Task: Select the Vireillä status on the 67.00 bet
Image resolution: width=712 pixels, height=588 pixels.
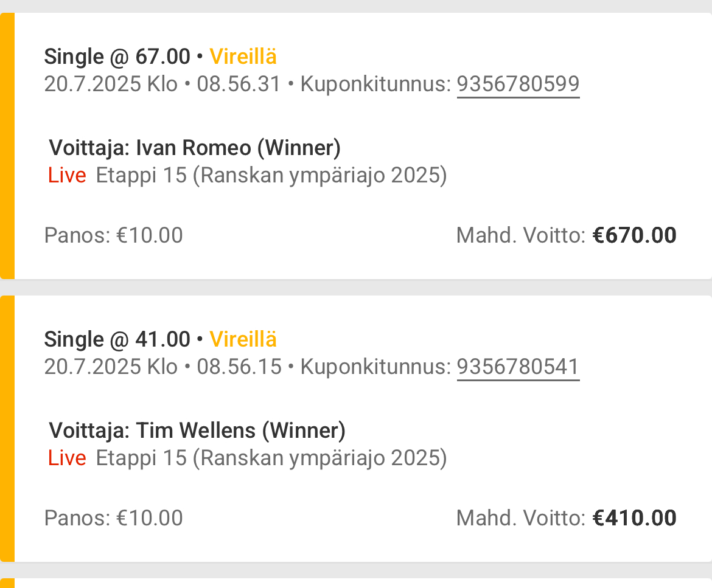Action: pyautogui.click(x=243, y=57)
